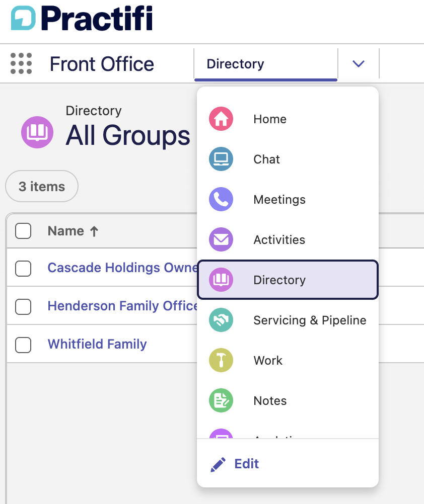The height and width of the screenshot is (504, 424).
Task: Click the Chat monitor icon
Action: (x=221, y=159)
